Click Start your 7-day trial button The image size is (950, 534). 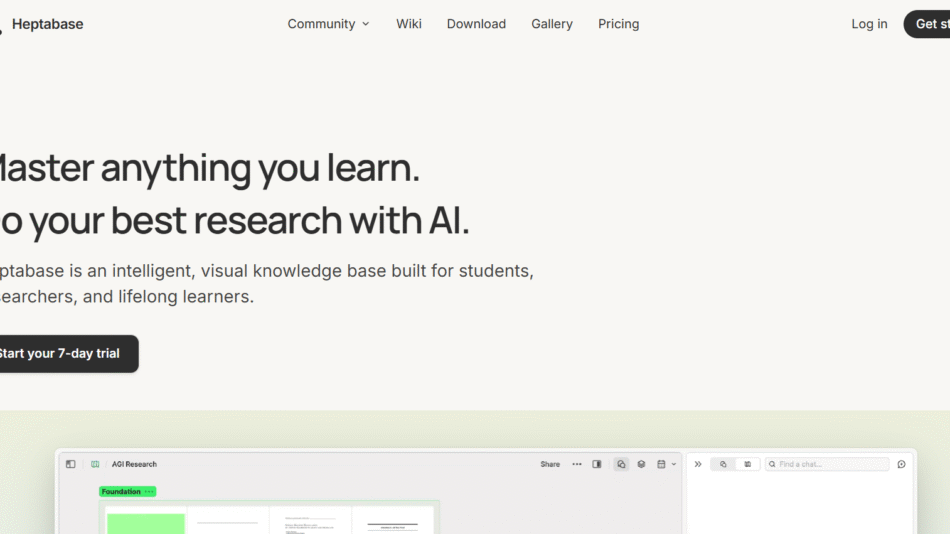point(62,354)
